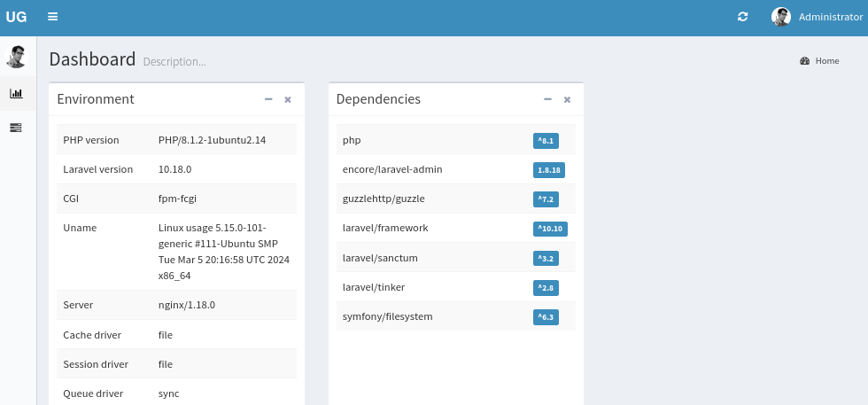868x405 pixels.
Task: Click the ^8.1 php version badge
Action: point(546,141)
